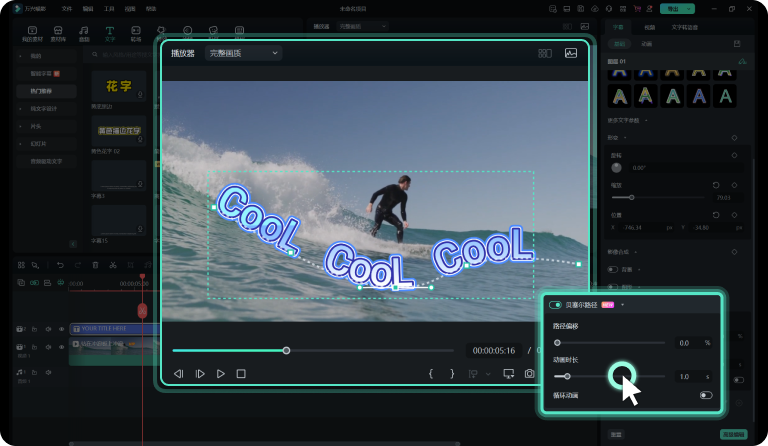Open the scope waveform icon in player header
This screenshot has width=768, height=446.
(571, 53)
